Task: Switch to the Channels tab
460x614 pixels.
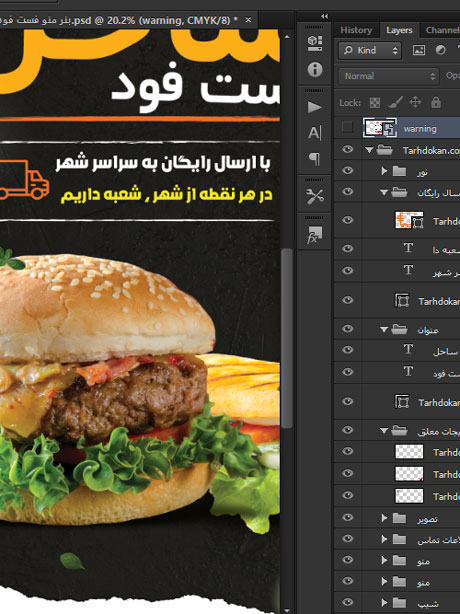Action: (x=442, y=30)
